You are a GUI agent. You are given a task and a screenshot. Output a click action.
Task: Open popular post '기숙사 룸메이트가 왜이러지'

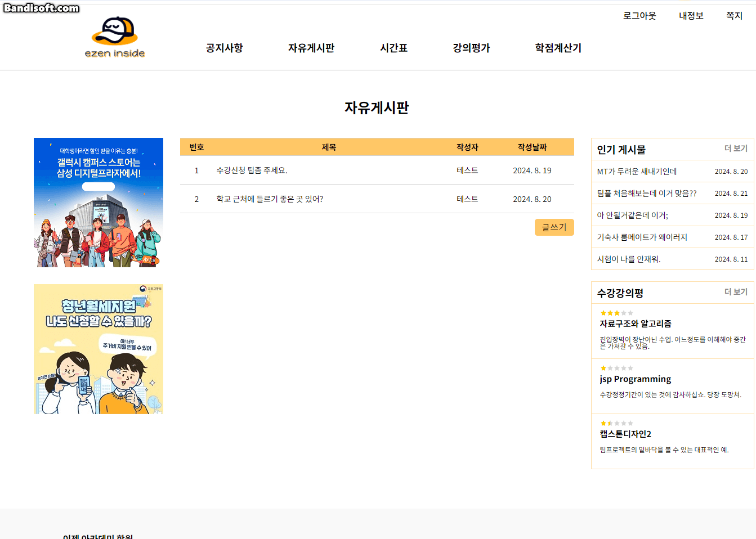tap(642, 237)
